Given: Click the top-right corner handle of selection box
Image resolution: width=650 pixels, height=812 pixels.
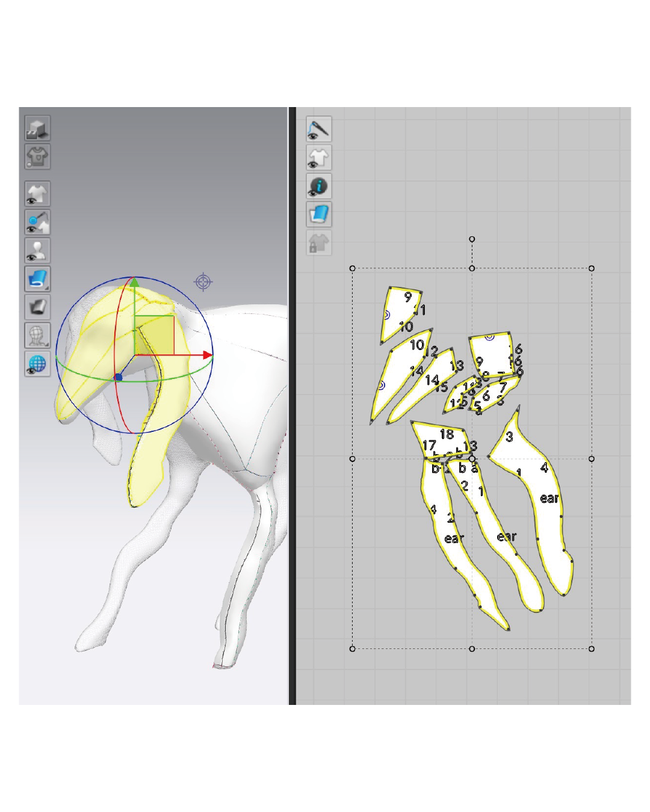Looking at the screenshot, I should pos(592,268).
